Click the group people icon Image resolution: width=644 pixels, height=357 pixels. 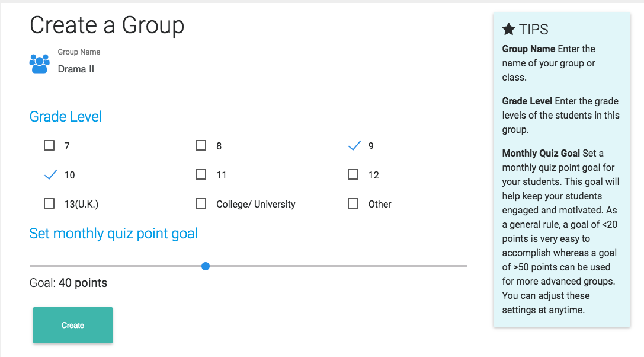pyautogui.click(x=40, y=63)
